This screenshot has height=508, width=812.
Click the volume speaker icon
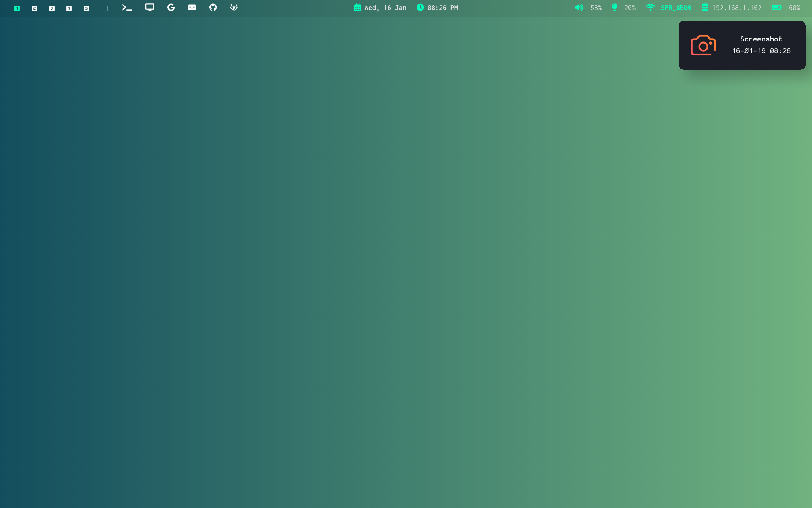[x=579, y=8]
